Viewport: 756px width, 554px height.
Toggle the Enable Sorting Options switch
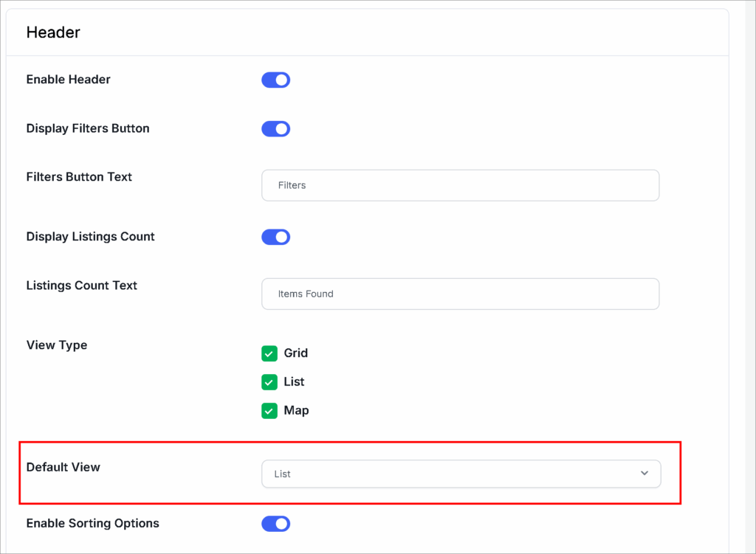pos(275,524)
